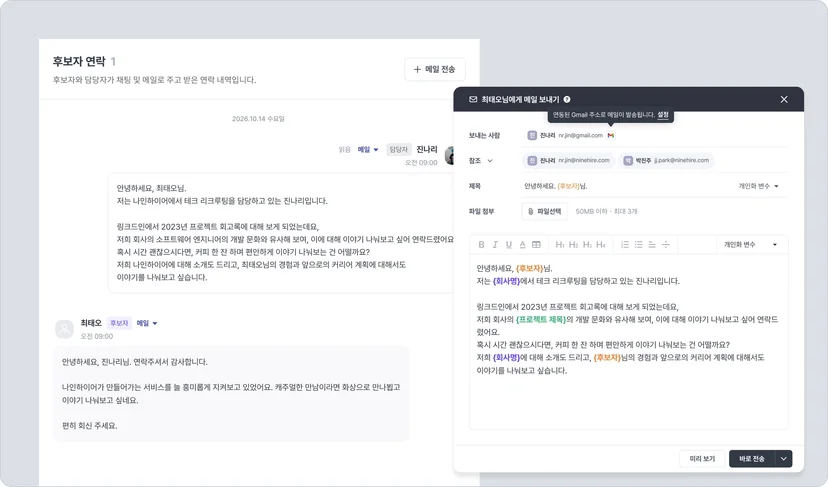Click the {후보자} variable in the subject line

[x=569, y=186]
